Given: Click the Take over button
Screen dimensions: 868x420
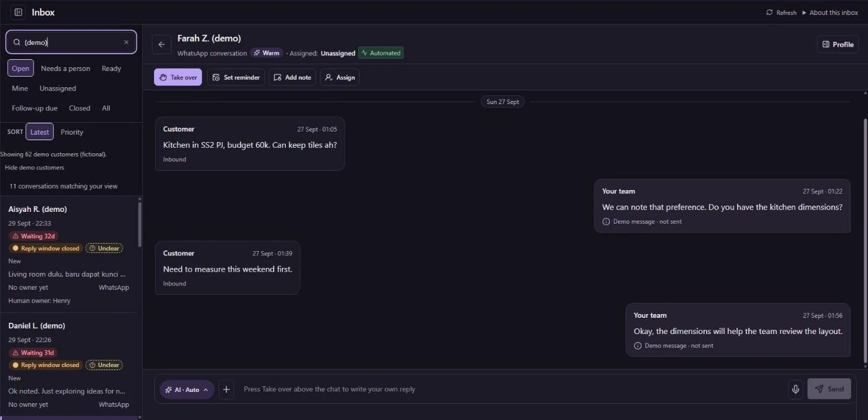Looking at the screenshot, I should click(178, 77).
